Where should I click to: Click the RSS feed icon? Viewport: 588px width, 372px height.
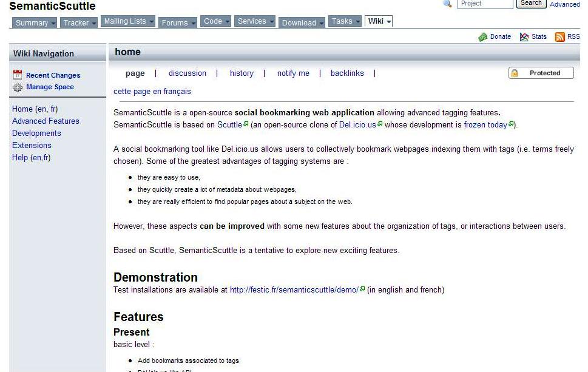click(x=560, y=37)
